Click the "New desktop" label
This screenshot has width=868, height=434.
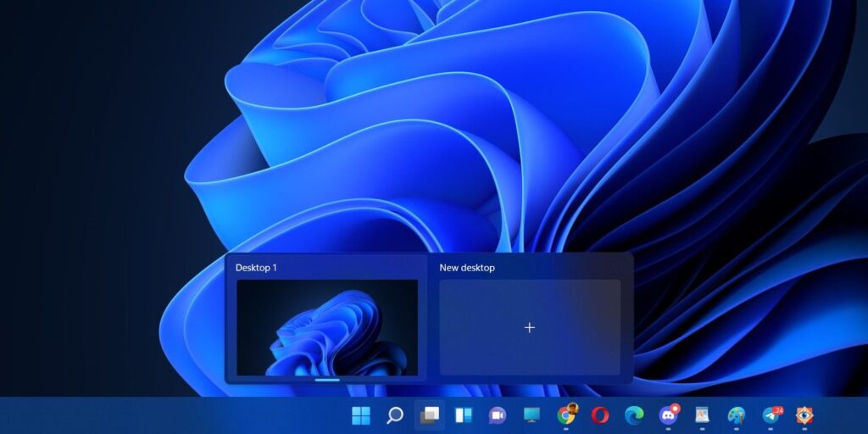click(x=467, y=267)
